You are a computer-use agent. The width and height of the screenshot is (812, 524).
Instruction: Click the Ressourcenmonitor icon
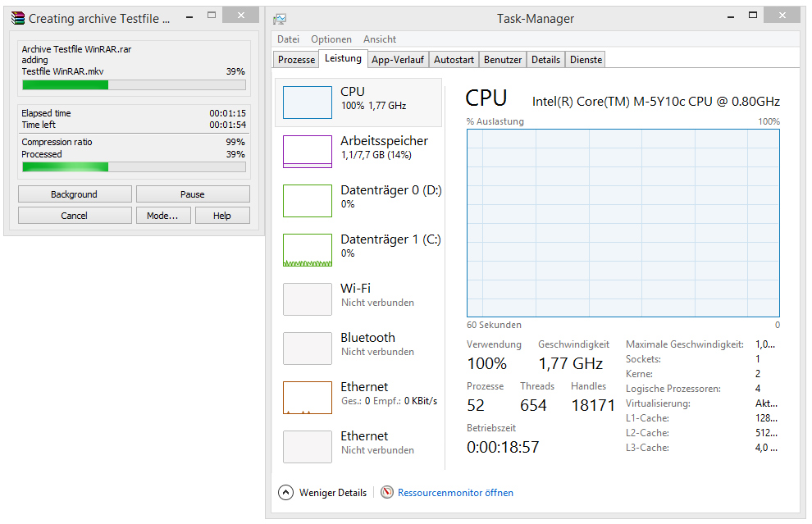387,492
